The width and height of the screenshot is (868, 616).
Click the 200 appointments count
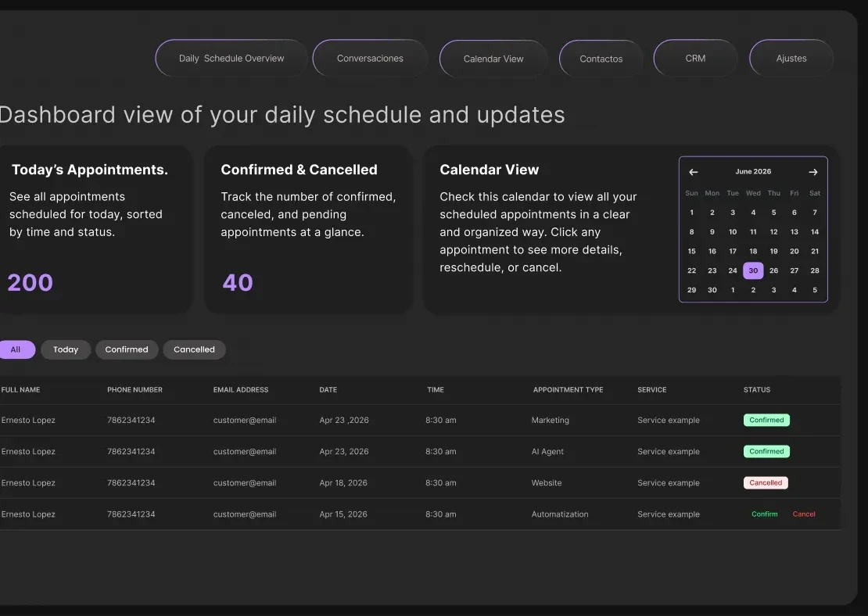pos(30,283)
